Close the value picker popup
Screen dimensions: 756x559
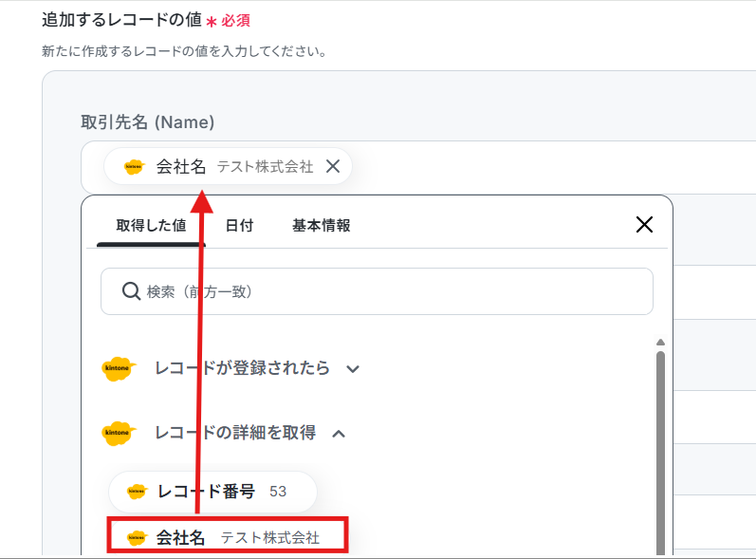[644, 225]
